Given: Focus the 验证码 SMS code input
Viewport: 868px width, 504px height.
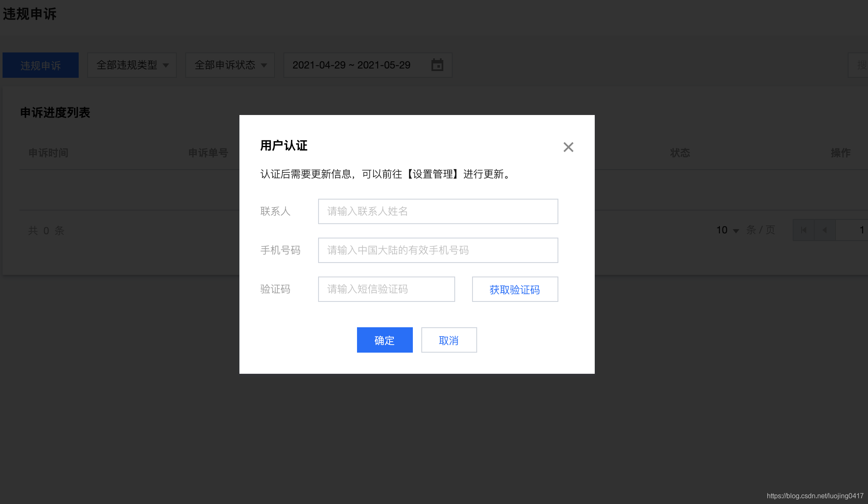Looking at the screenshot, I should [x=386, y=289].
